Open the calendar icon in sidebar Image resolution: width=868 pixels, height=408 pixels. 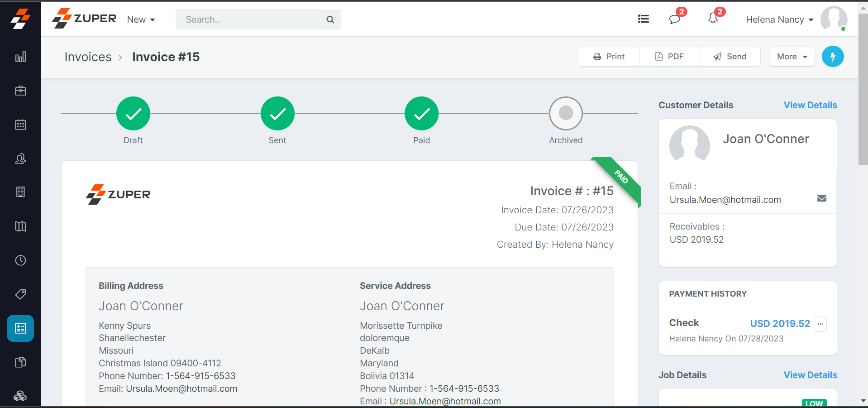[x=20, y=125]
